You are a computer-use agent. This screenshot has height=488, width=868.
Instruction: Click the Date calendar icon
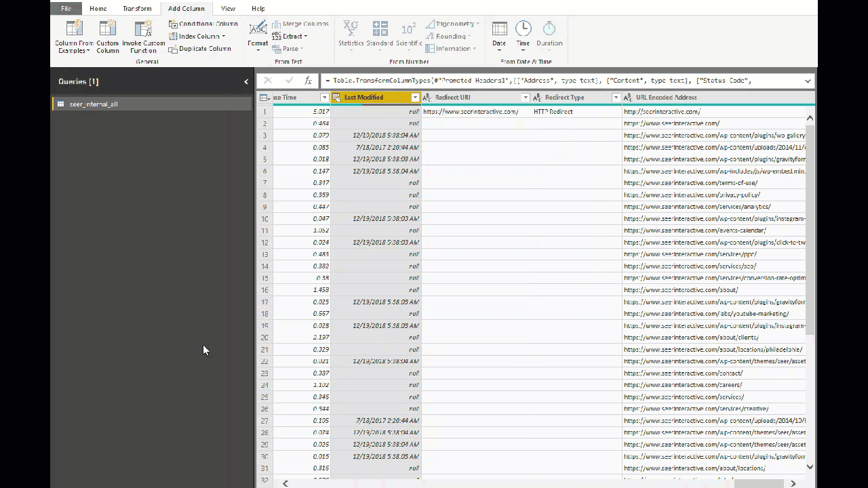coord(499,28)
